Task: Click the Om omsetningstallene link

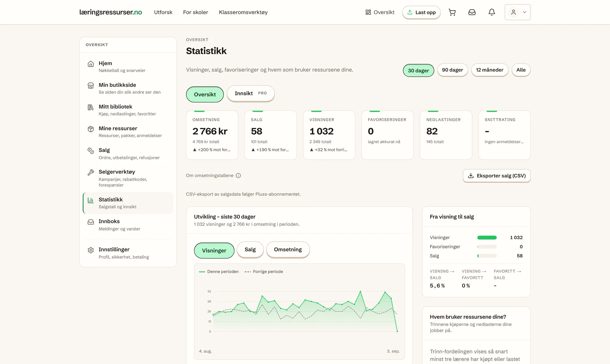Action: (210, 176)
